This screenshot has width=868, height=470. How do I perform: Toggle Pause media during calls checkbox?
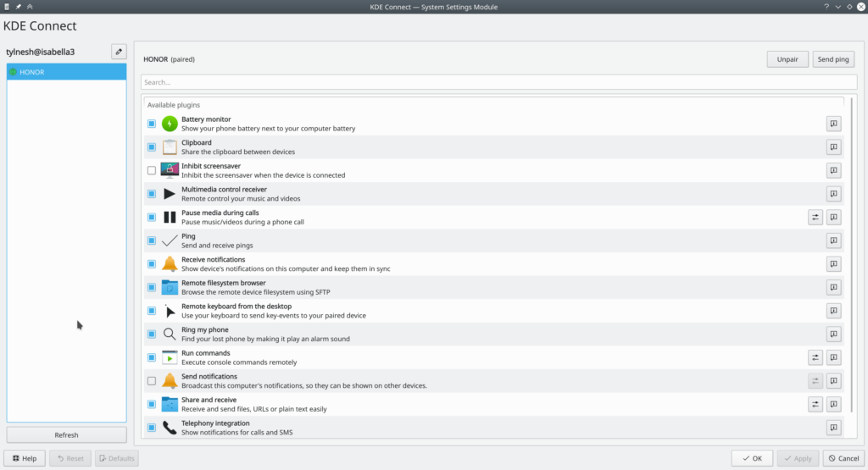click(152, 218)
